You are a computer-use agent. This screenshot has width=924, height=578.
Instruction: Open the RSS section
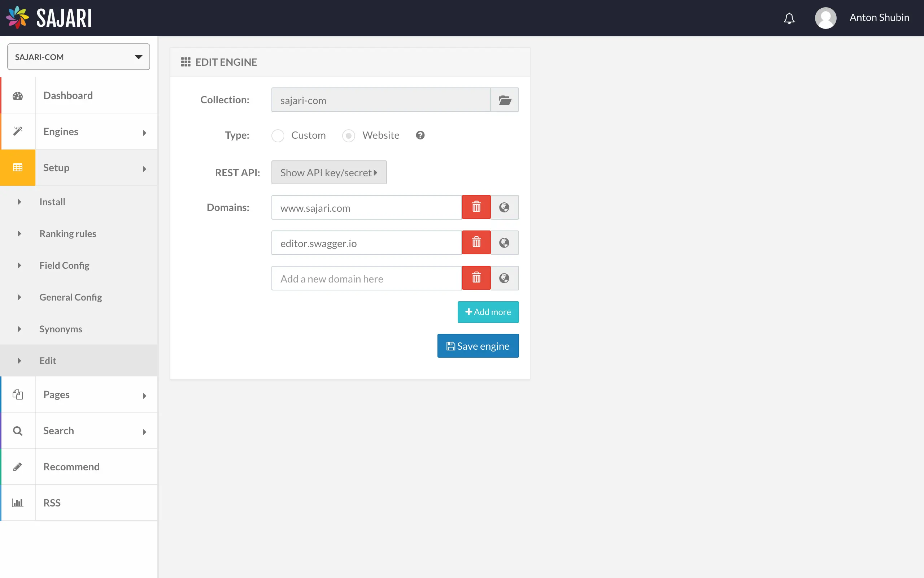pos(79,503)
